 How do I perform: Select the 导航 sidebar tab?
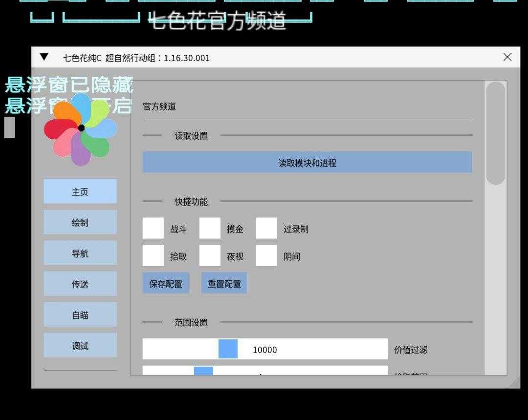(x=80, y=253)
